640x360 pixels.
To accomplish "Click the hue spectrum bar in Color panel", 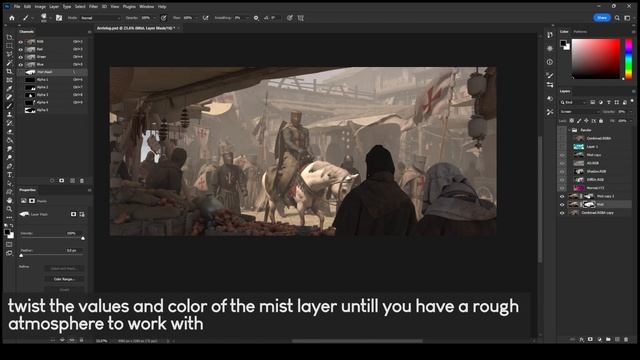I will pos(629,59).
